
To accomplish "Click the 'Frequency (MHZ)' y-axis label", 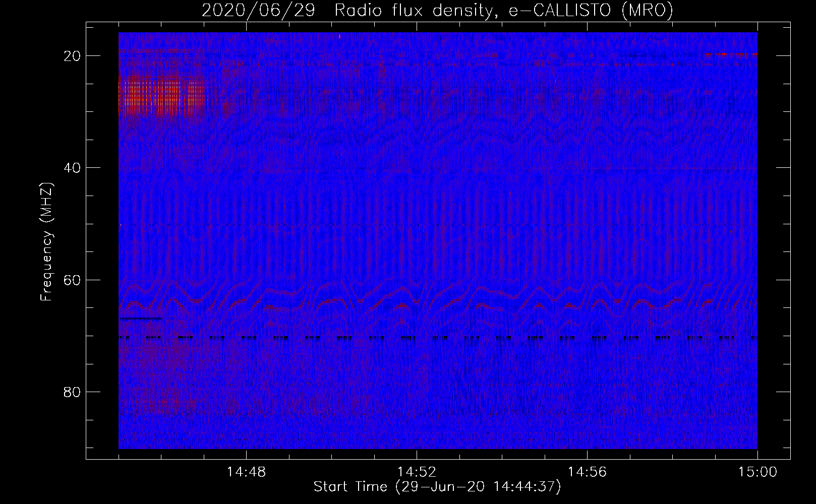I will click(46, 242).
